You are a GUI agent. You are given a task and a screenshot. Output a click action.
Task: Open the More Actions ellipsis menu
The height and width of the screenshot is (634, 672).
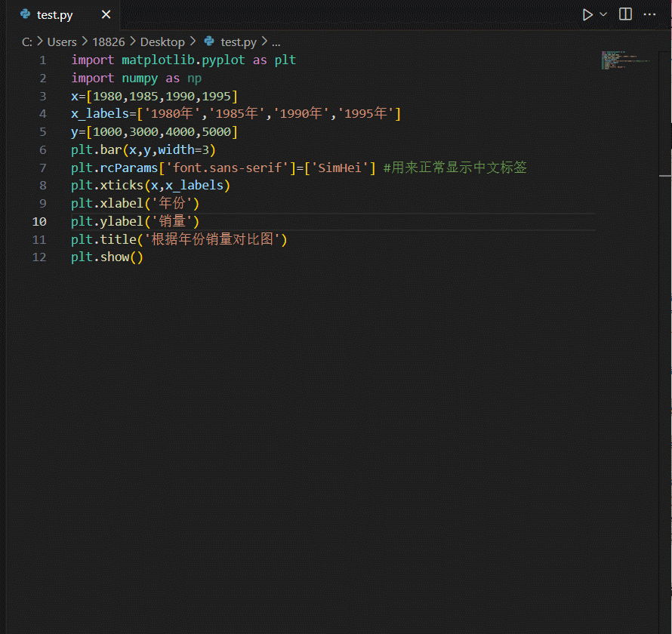pyautogui.click(x=649, y=14)
